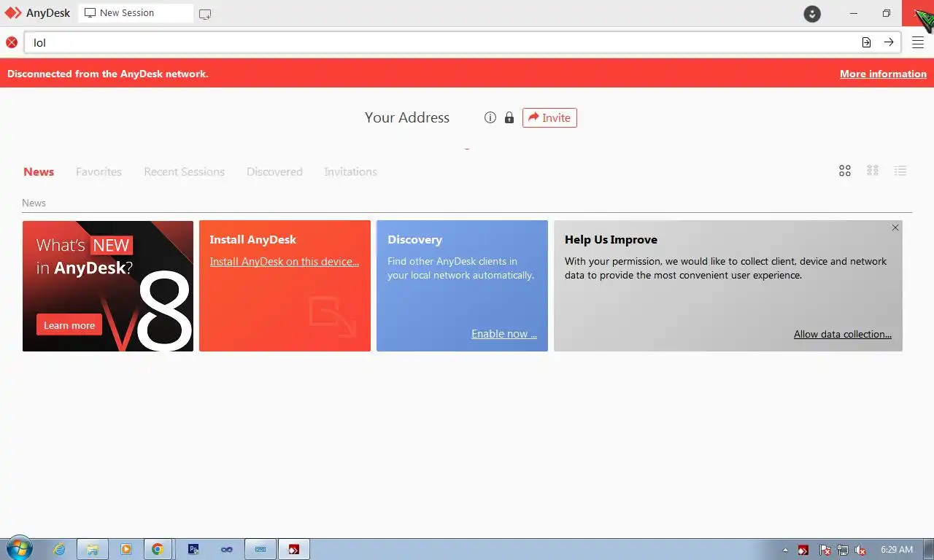Open the blue infinity-symbol taskbar app

(x=227, y=549)
